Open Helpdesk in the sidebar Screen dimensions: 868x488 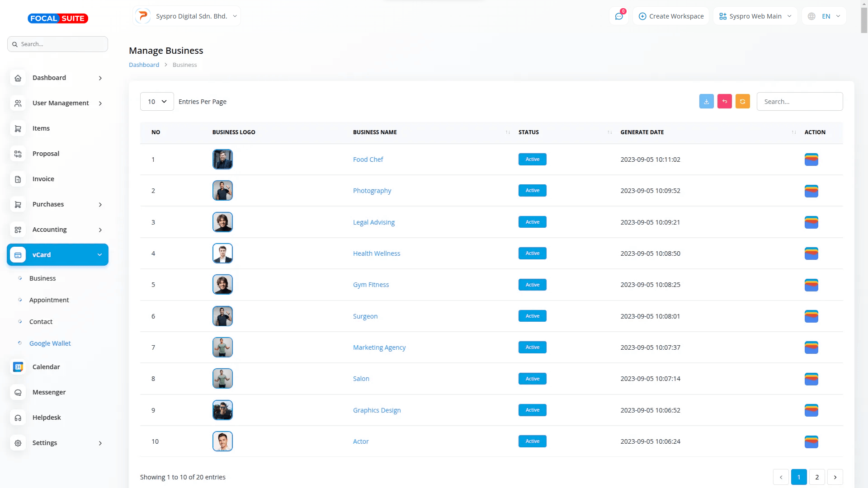(47, 418)
